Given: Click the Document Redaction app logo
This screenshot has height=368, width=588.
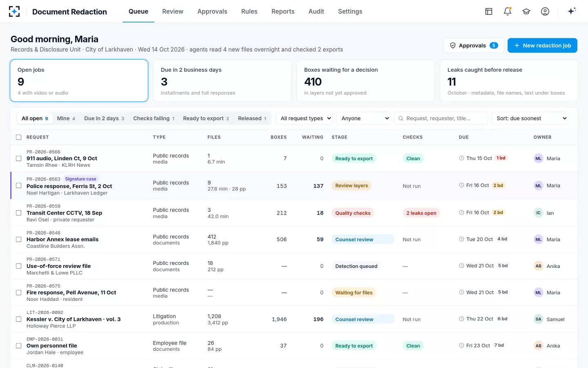Looking at the screenshot, I should [x=14, y=11].
